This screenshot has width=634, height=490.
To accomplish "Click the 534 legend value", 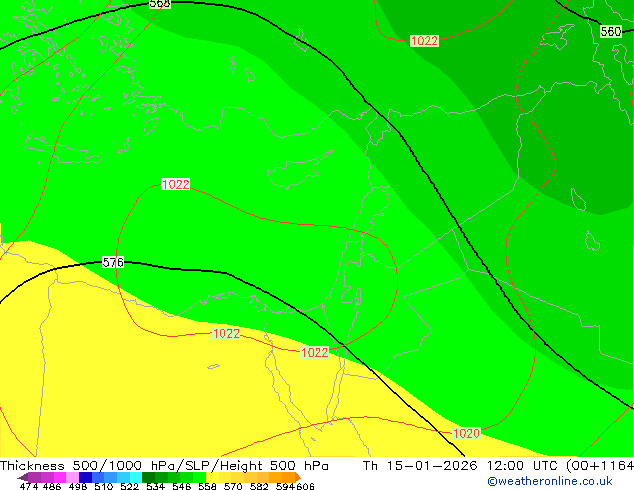I will click(x=155, y=486).
